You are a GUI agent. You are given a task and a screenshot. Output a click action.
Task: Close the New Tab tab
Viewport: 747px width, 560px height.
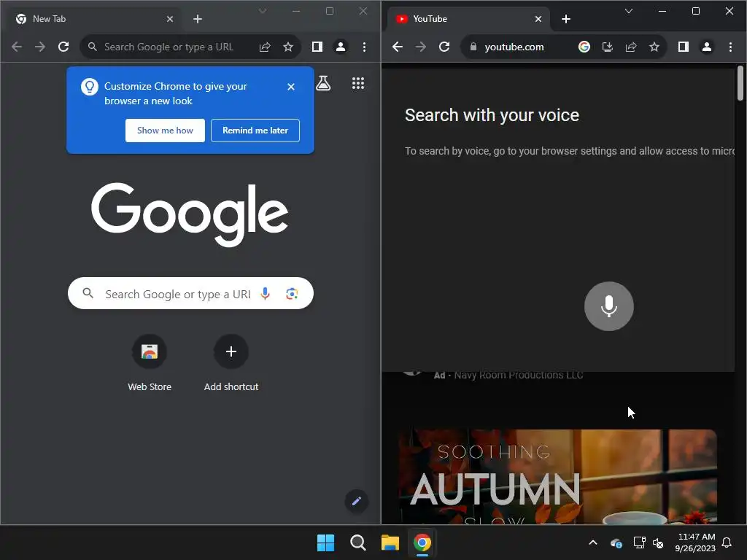tap(170, 19)
